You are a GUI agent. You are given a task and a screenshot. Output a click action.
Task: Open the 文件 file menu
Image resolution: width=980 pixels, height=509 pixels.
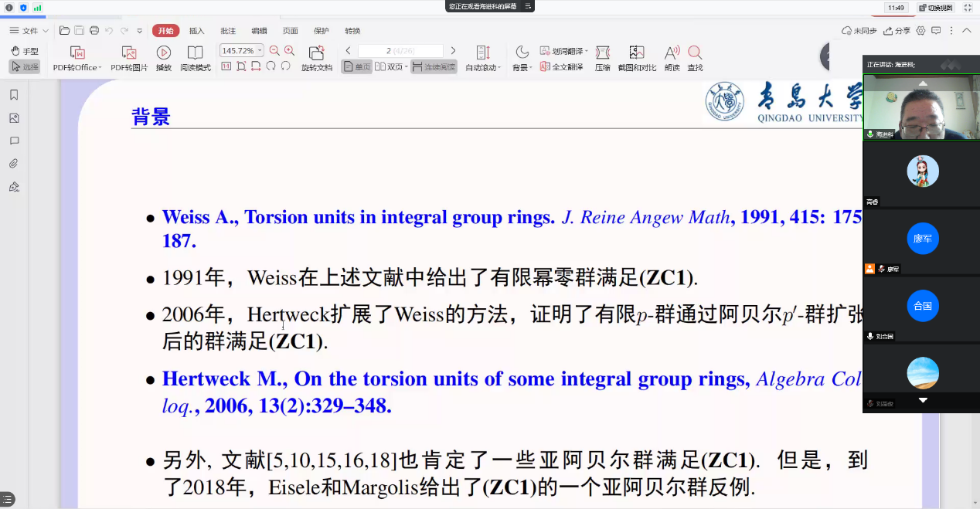click(x=29, y=31)
